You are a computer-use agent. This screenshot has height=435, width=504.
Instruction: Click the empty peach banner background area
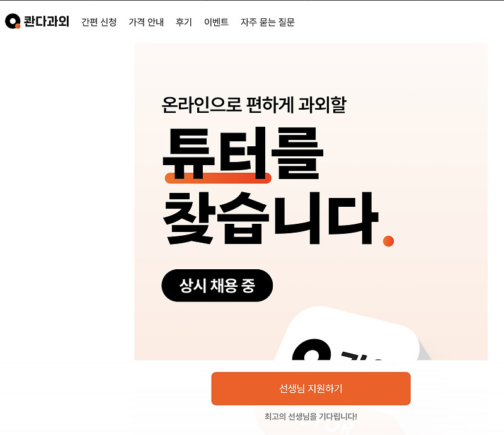click(x=418, y=161)
